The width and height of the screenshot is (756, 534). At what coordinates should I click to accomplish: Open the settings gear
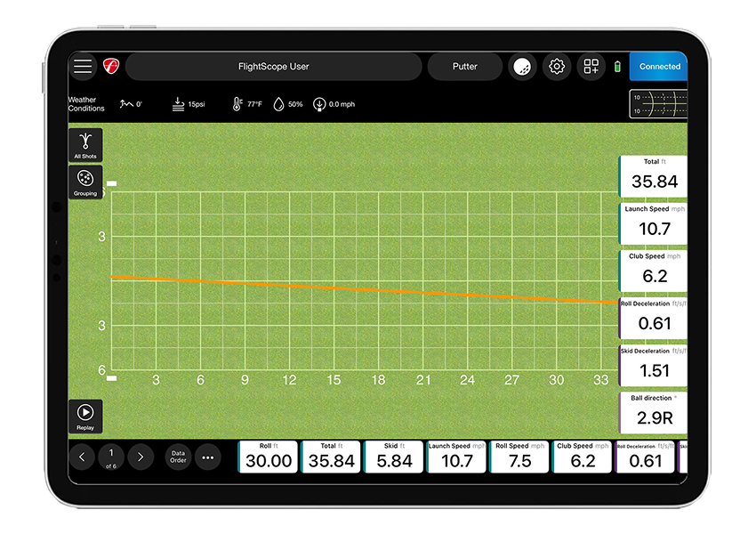click(x=557, y=67)
